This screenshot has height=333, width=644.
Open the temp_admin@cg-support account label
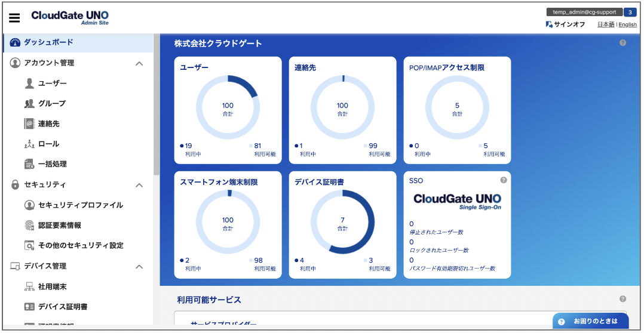point(584,13)
